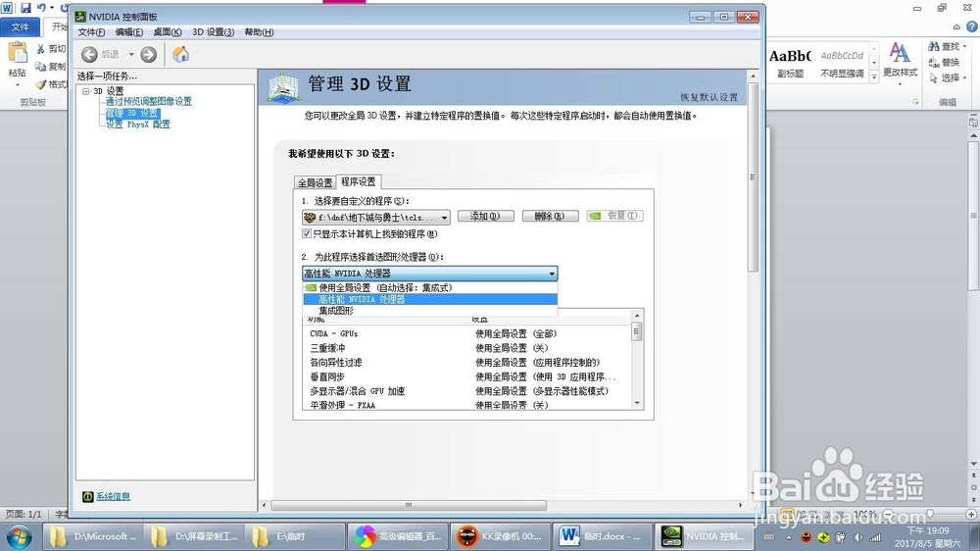Screen dimensions: 980x551
Task: Open Word 选择 dropdown
Action: pyautogui.click(x=948, y=77)
